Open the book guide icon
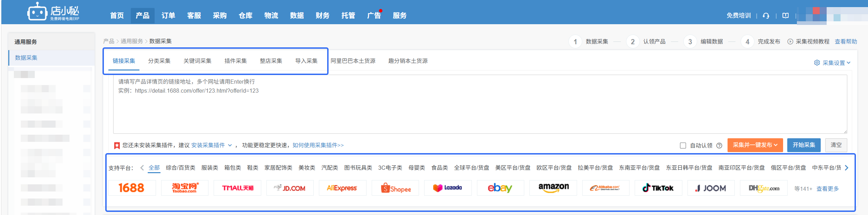 [x=786, y=16]
